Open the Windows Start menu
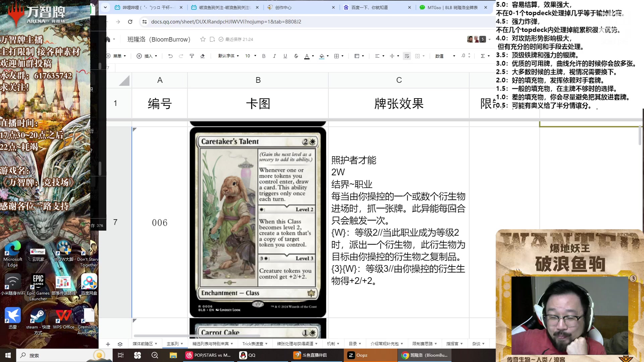Viewport: 644px width, 362px height. click(x=8, y=355)
